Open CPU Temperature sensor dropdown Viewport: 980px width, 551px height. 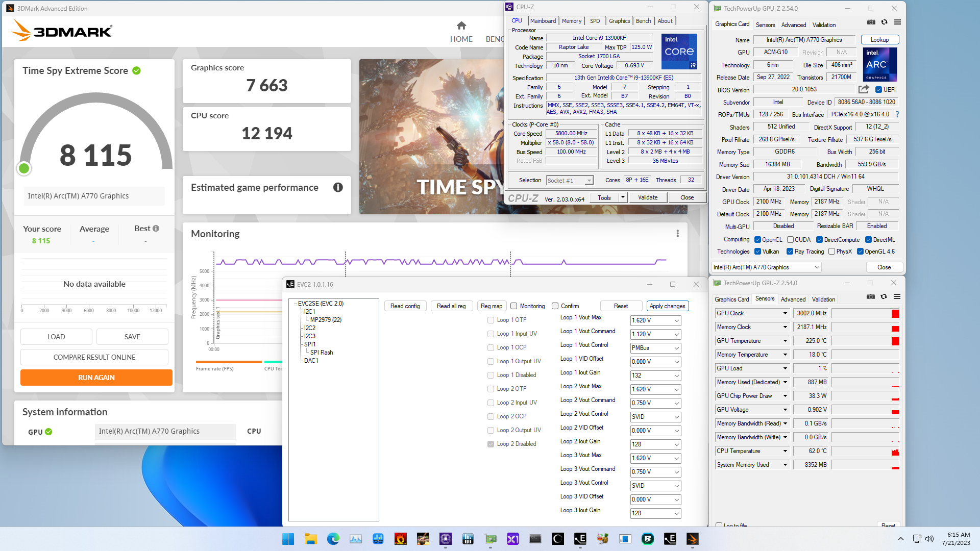785,451
